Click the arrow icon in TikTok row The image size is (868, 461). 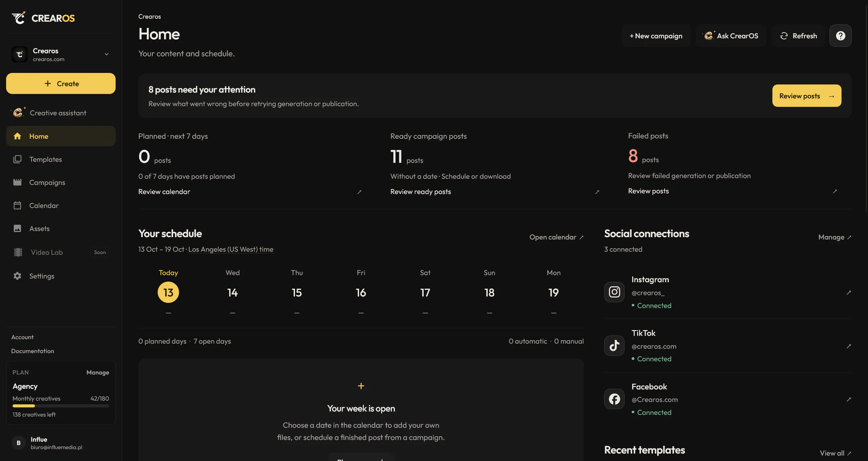pyautogui.click(x=849, y=346)
